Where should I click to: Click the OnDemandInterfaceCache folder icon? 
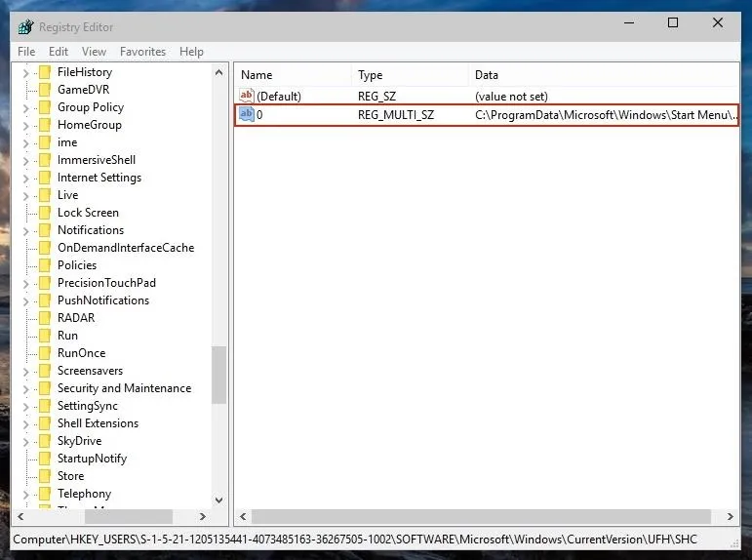[x=45, y=248]
